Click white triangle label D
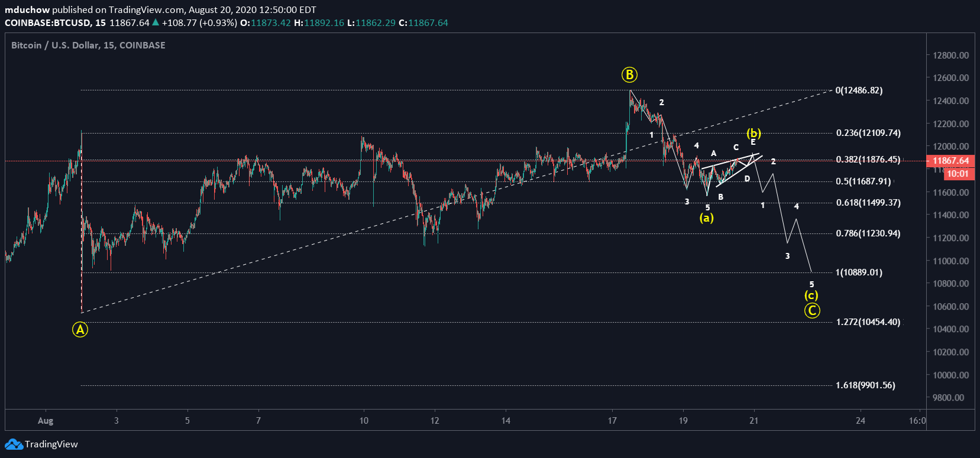 coord(747,178)
